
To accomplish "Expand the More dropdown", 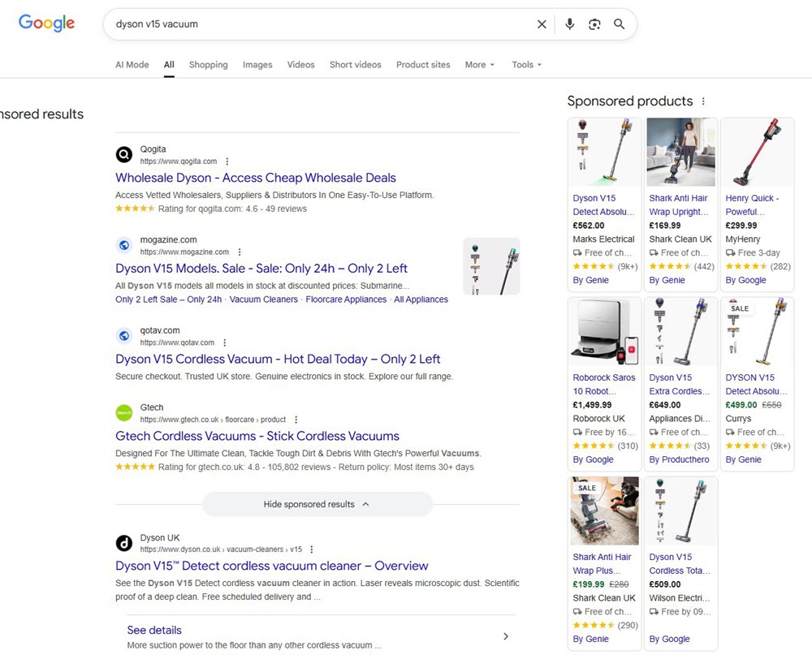I will click(480, 65).
